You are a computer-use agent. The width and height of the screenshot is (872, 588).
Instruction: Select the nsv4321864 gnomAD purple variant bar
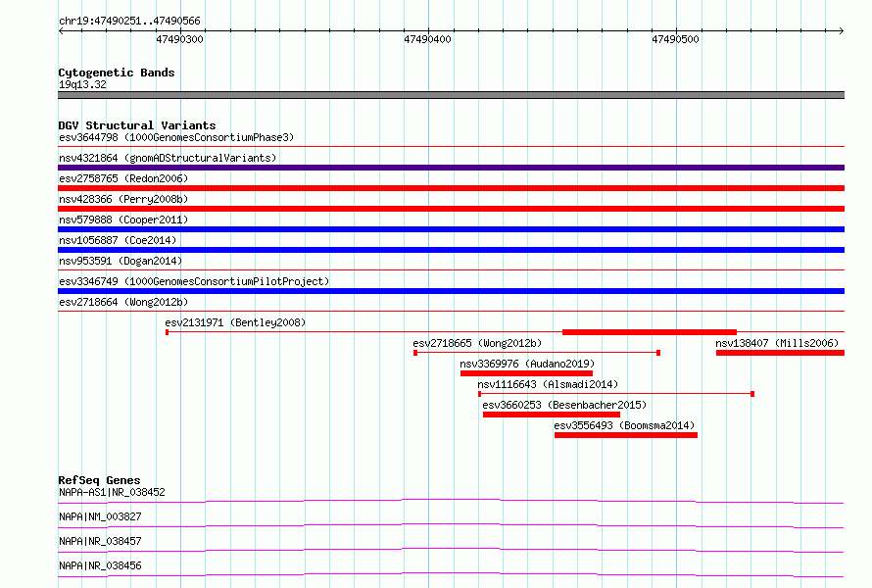click(451, 168)
